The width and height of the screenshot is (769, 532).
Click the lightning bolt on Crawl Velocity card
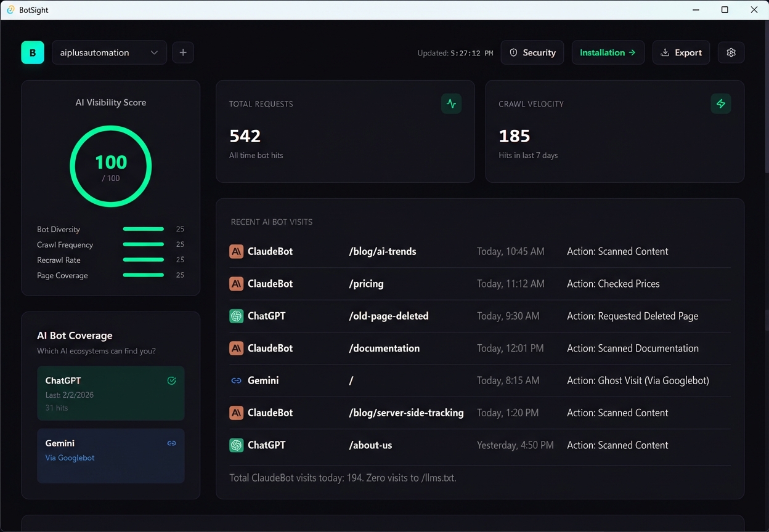pos(721,103)
